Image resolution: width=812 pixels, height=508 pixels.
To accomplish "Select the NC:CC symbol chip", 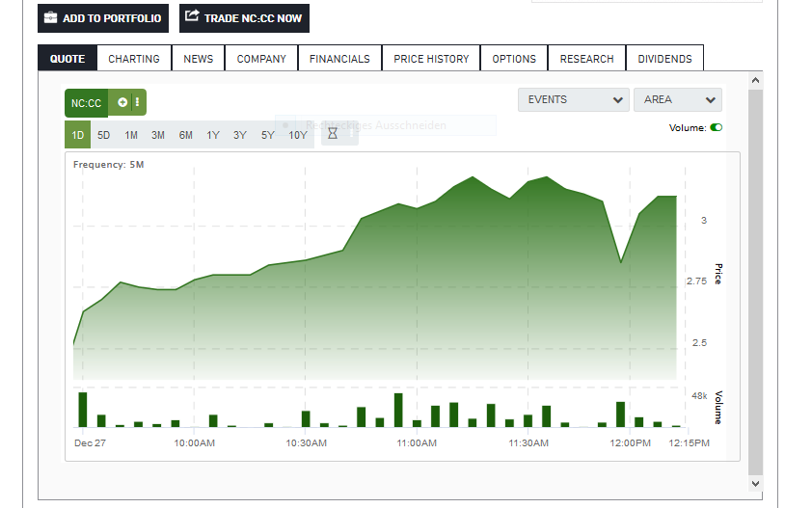I will click(x=87, y=103).
